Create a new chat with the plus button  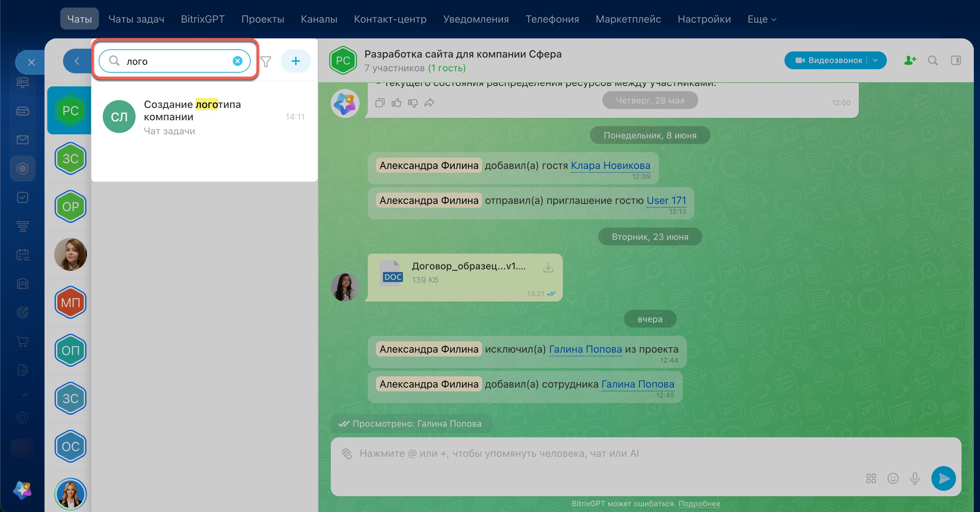[296, 61]
